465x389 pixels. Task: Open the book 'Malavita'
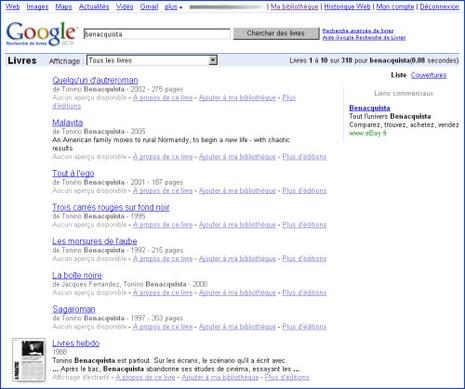[67, 123]
